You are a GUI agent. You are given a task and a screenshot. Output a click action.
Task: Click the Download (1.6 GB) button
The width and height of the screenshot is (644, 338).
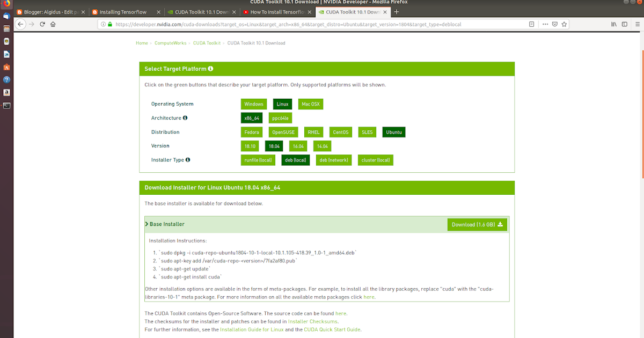coord(477,224)
